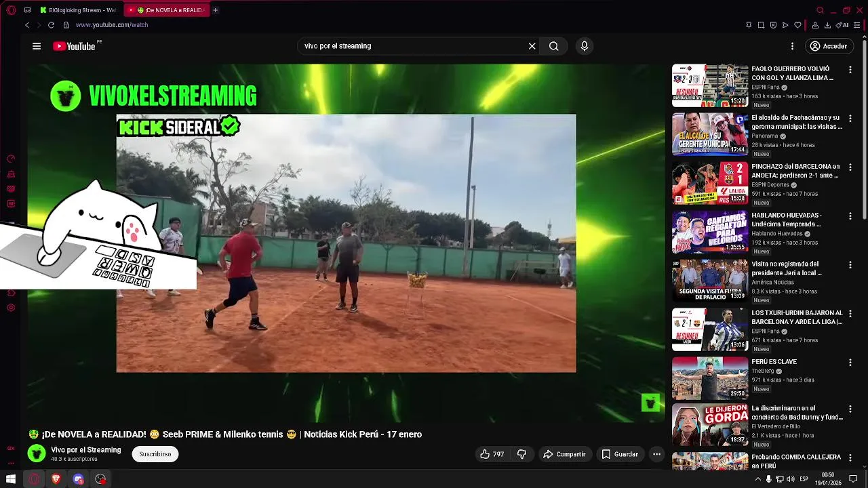Run the YouTube search magnifier button
The width and height of the screenshot is (868, 488).
click(x=554, y=46)
